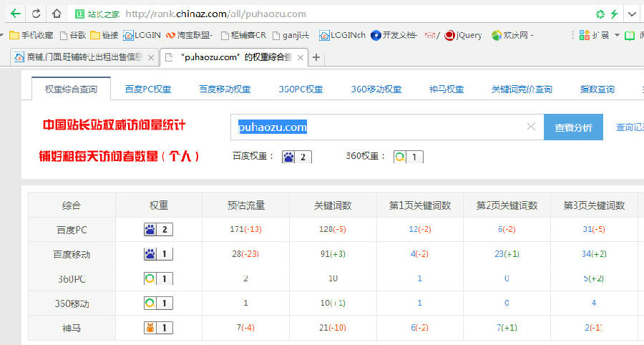Clear the search box with X
The width and height of the screenshot is (644, 345).
[x=531, y=127]
